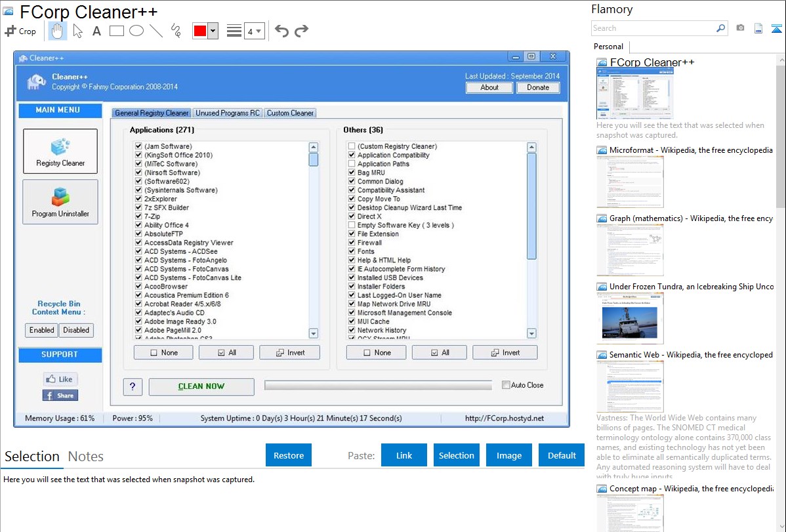Open the Under Frozen Tundra snapshot thumbnail
The height and width of the screenshot is (532, 786).
(x=630, y=318)
